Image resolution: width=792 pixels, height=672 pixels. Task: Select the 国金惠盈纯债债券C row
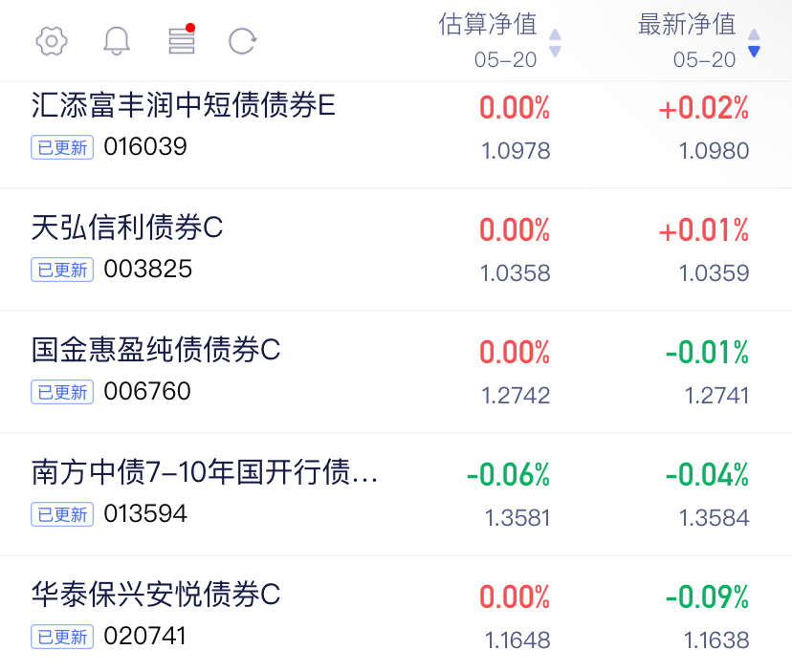pyautogui.click(x=396, y=372)
